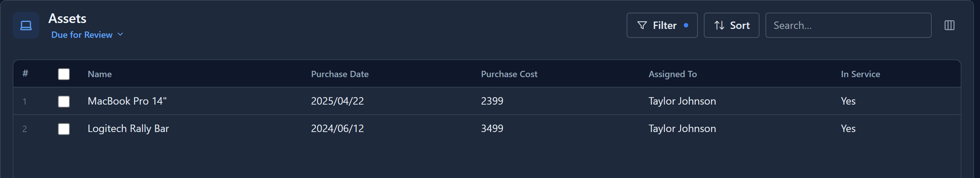This screenshot has height=178, width=980.
Task: Click the blue active filter dot
Action: coord(686,25)
